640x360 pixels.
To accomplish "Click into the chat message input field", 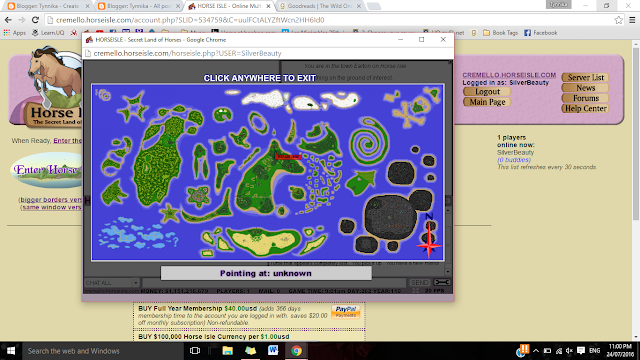I will [274, 282].
